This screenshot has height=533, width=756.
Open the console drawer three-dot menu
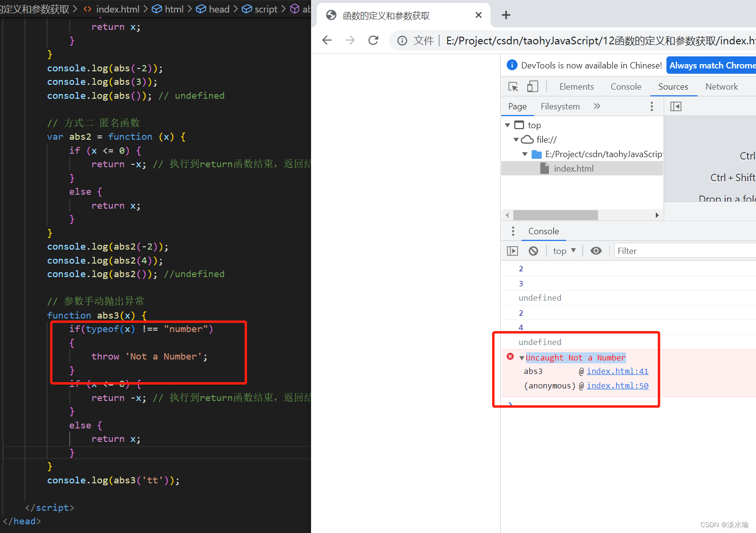(513, 231)
